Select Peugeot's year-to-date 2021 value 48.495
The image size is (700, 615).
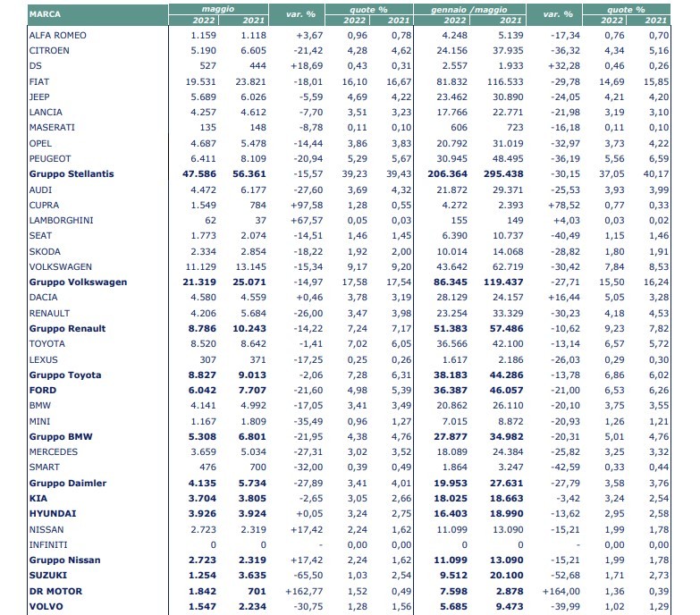point(508,158)
